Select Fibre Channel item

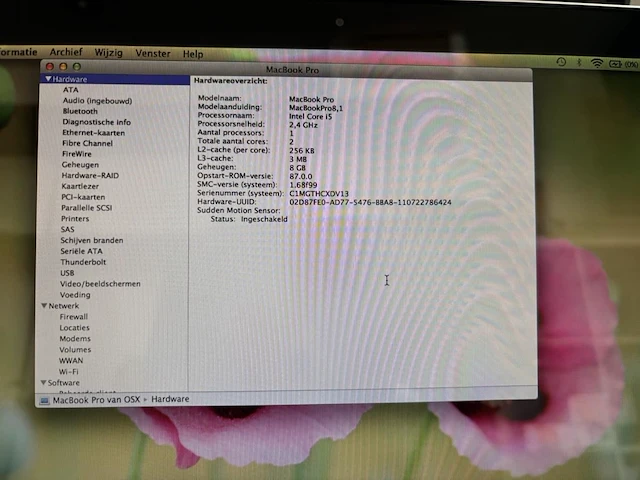click(x=87, y=143)
